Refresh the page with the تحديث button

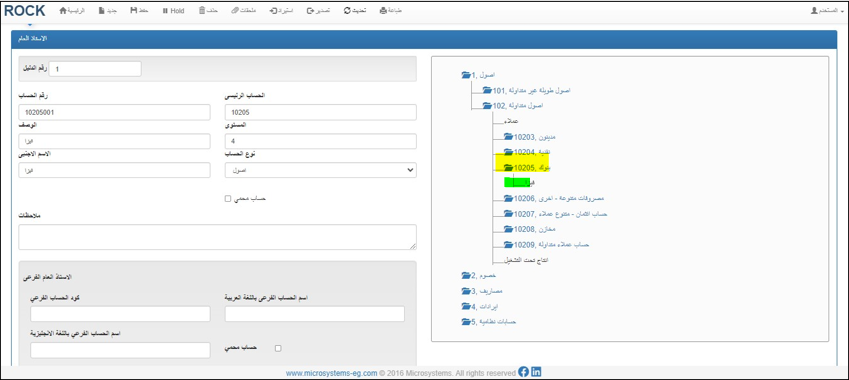click(x=355, y=11)
